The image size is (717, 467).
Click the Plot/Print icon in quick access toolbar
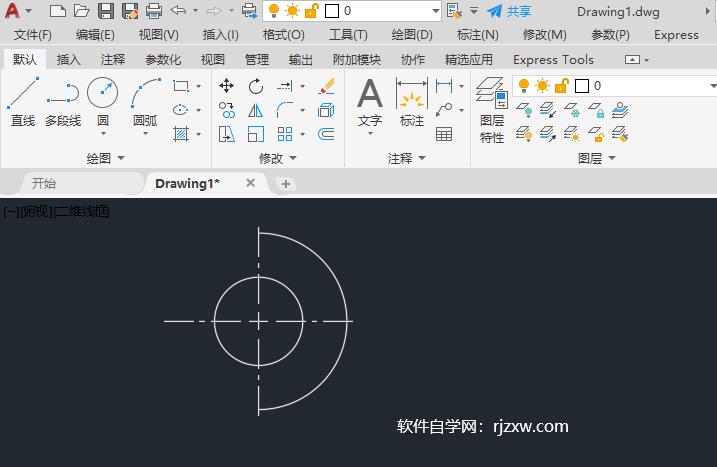[x=154, y=11]
